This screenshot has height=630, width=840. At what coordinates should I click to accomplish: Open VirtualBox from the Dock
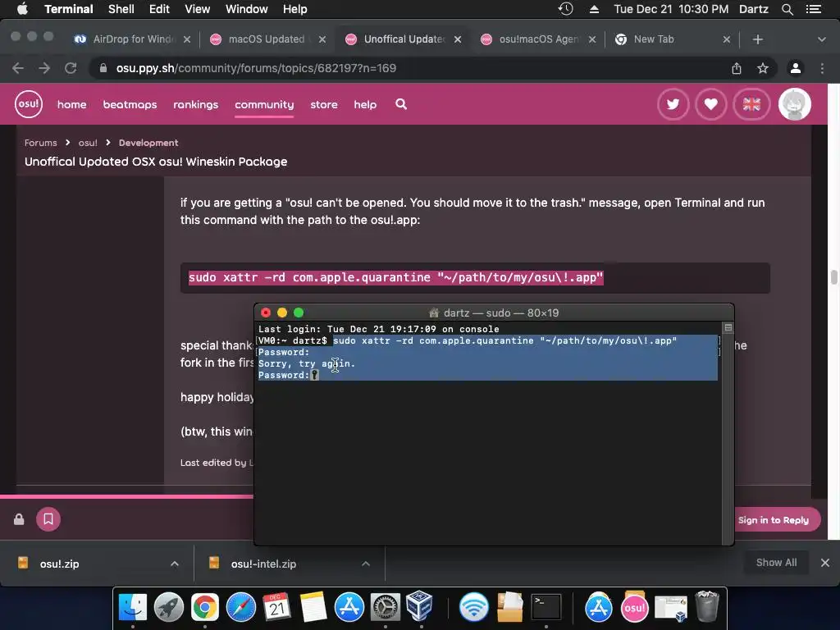[420, 606]
